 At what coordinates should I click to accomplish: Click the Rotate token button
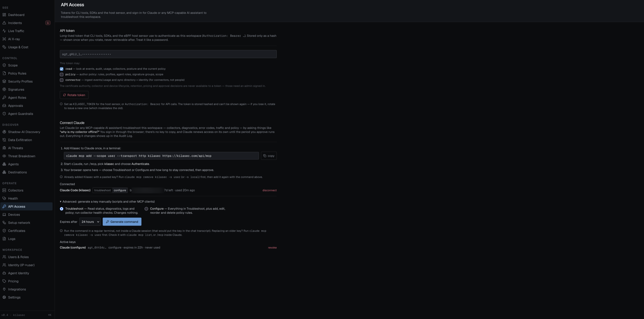pos(74,95)
